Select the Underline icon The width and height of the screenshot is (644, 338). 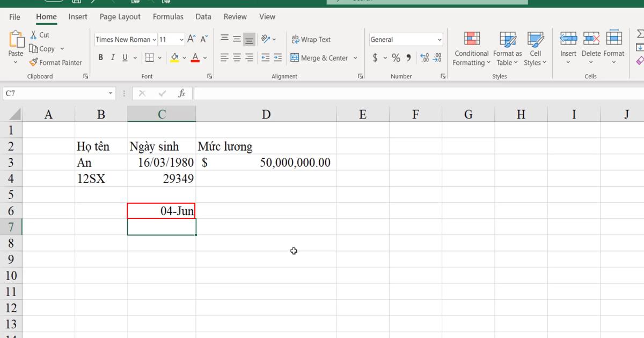(x=125, y=57)
